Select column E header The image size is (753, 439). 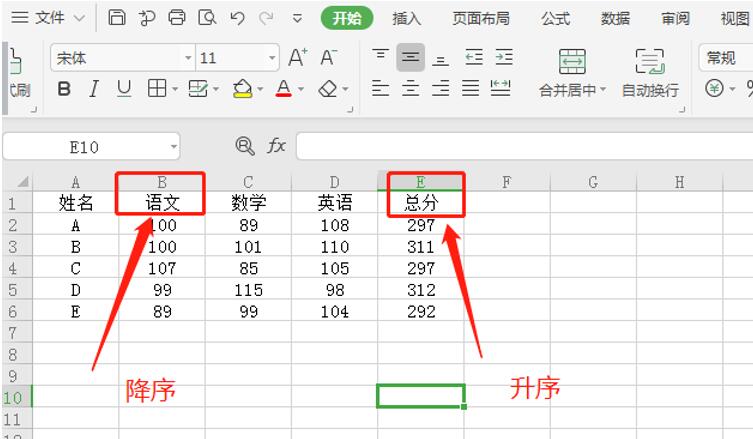point(421,182)
